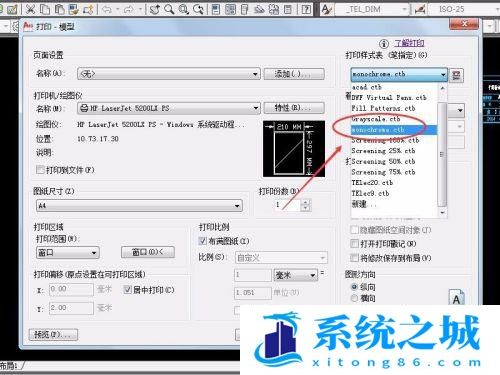
Task: Open the QuickCalc calculator icon
Action: [x=288, y=9]
